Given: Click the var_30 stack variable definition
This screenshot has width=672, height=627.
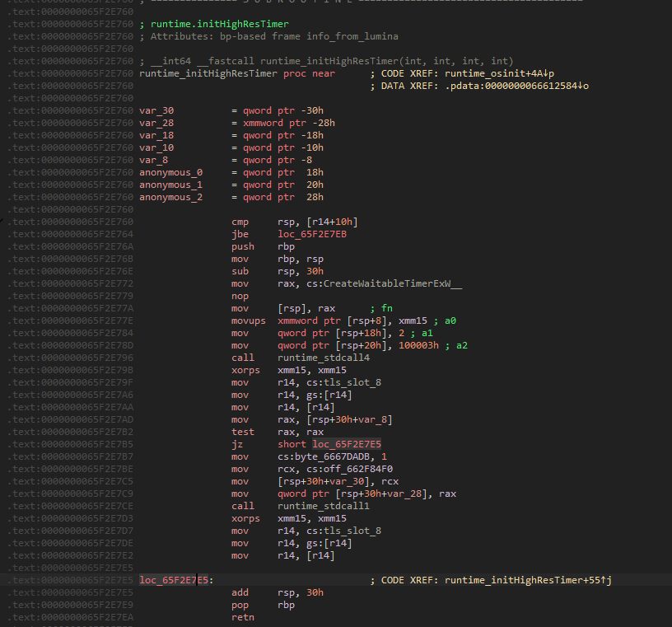Looking at the screenshot, I should click(156, 110).
